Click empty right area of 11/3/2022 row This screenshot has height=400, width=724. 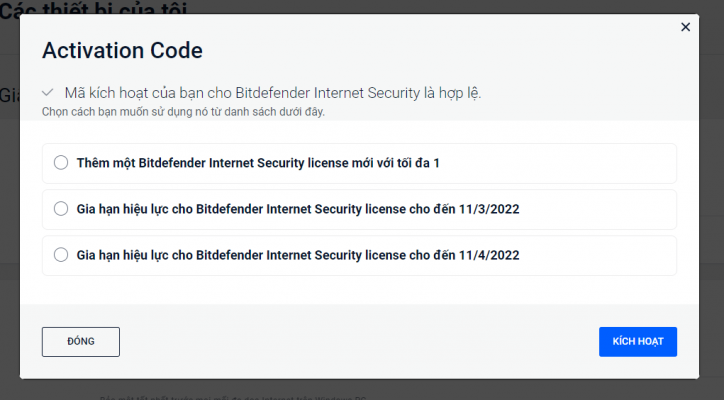600,209
